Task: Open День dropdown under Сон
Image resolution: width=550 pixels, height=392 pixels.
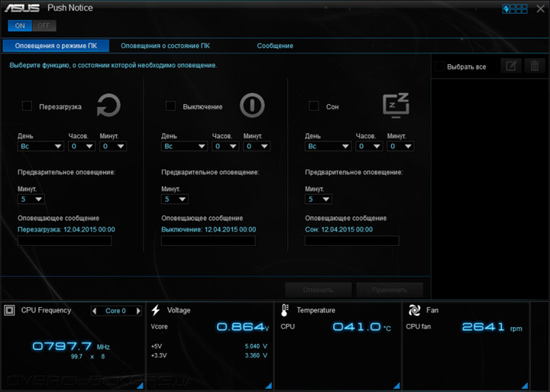Action: pos(328,147)
